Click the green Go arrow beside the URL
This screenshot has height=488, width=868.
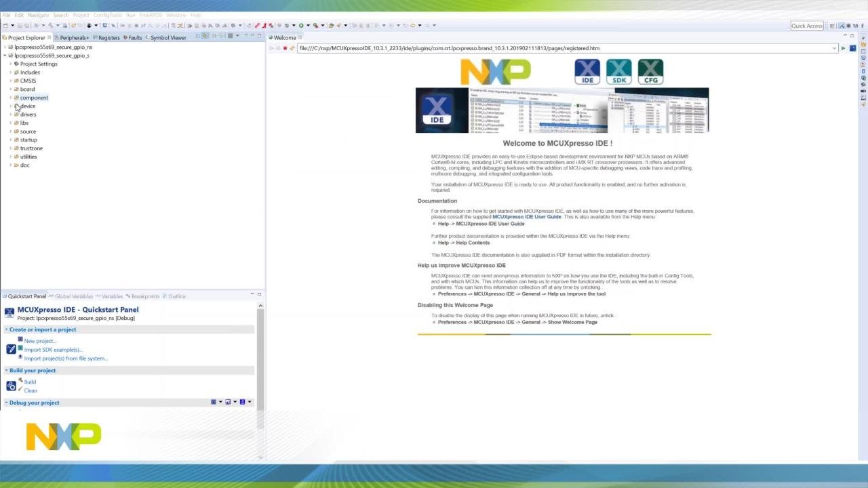pyautogui.click(x=843, y=48)
